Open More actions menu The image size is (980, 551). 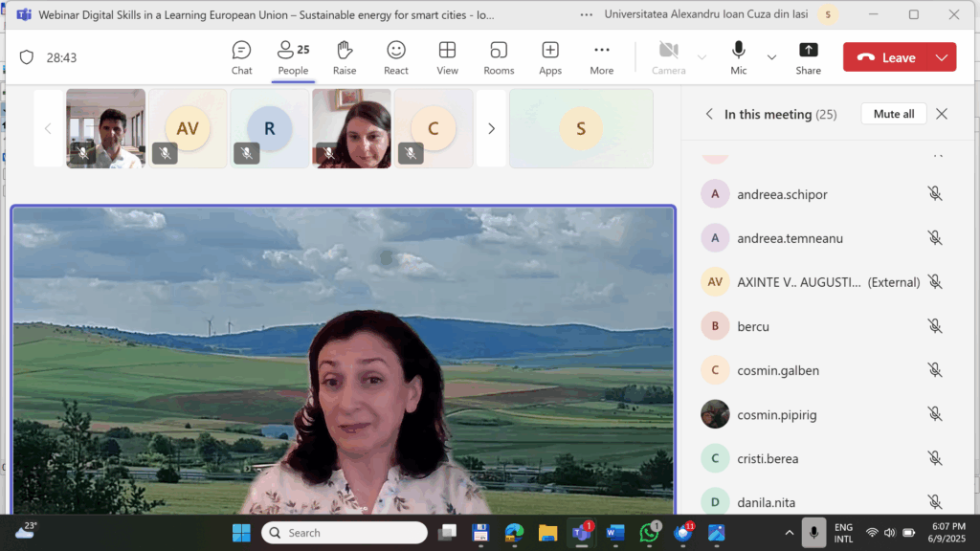click(x=601, y=57)
